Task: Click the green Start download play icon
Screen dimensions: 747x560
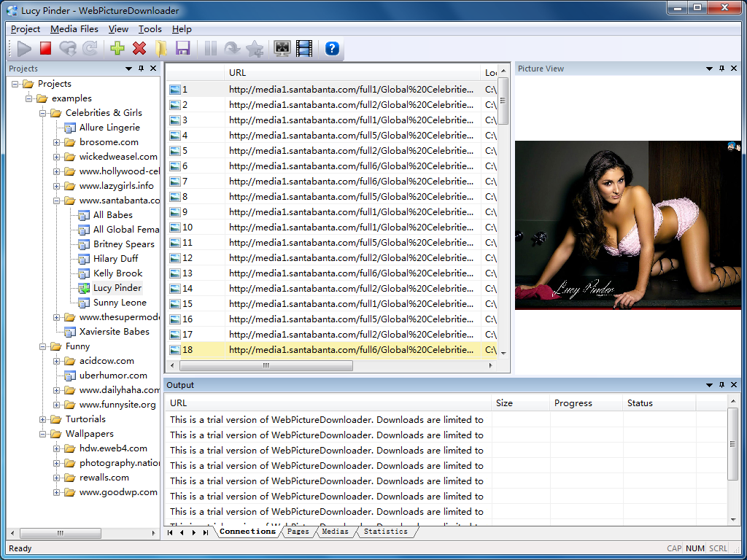Action: (x=24, y=49)
